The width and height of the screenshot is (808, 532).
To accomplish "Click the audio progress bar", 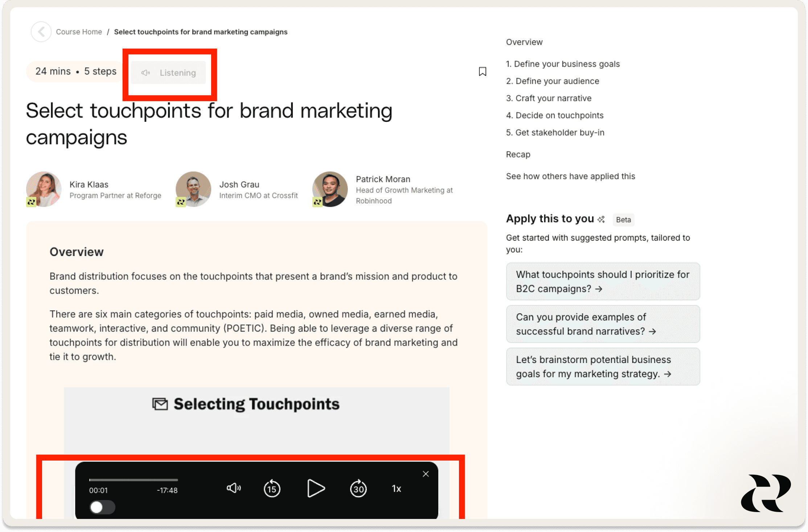I will [x=134, y=480].
